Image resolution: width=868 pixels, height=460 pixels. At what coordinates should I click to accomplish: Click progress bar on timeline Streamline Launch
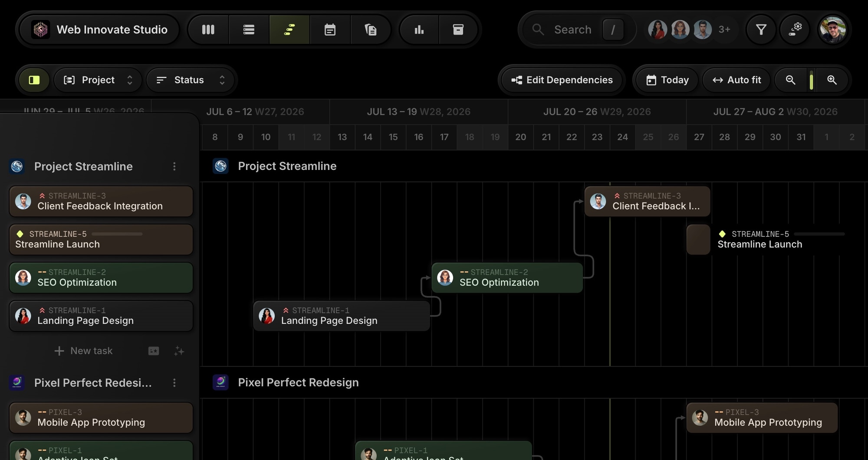819,234
